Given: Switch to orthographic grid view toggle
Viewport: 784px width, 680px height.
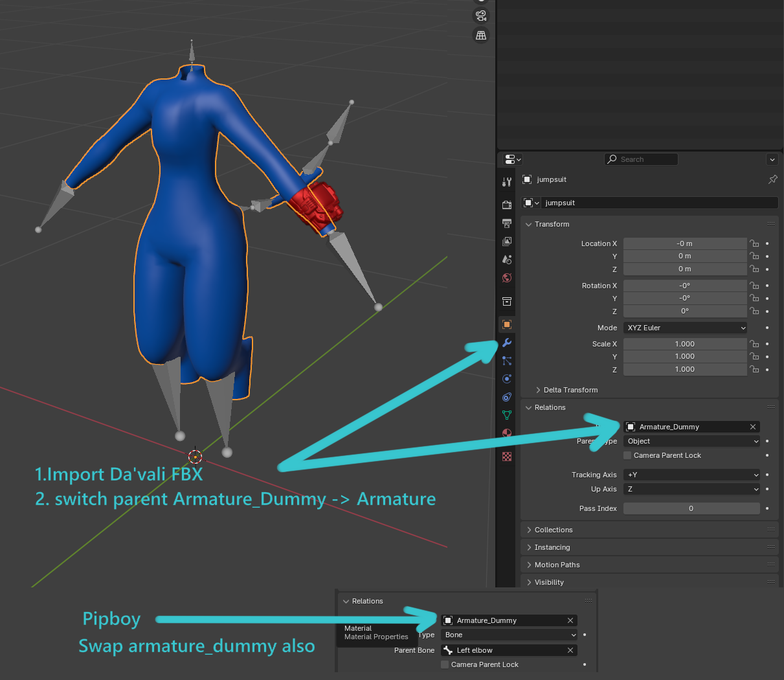Looking at the screenshot, I should coord(481,36).
